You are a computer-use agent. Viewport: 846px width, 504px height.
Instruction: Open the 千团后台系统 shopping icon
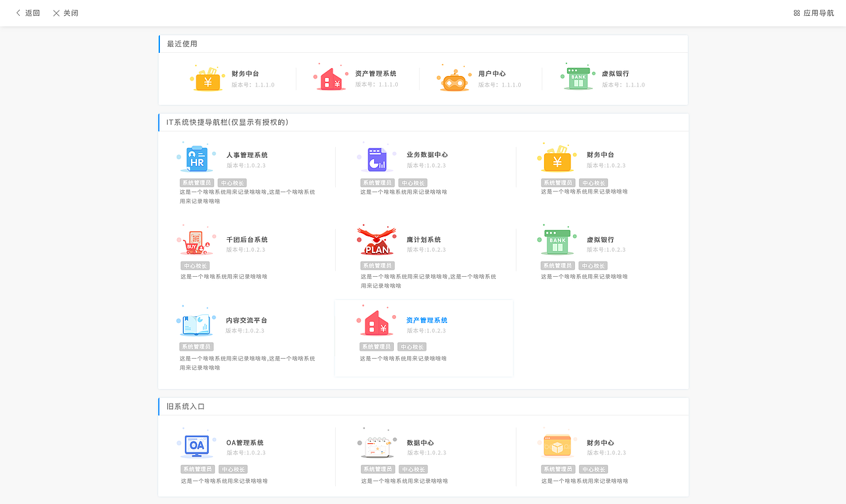click(x=196, y=241)
